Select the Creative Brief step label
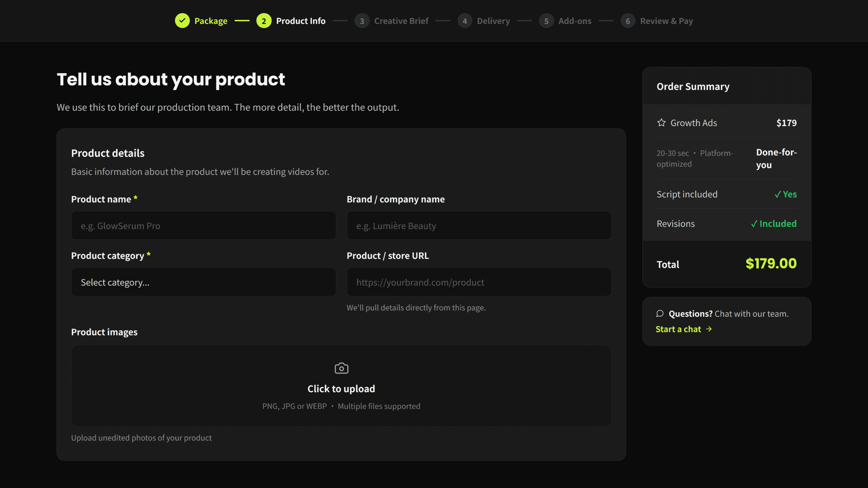The image size is (868, 488). point(401,21)
